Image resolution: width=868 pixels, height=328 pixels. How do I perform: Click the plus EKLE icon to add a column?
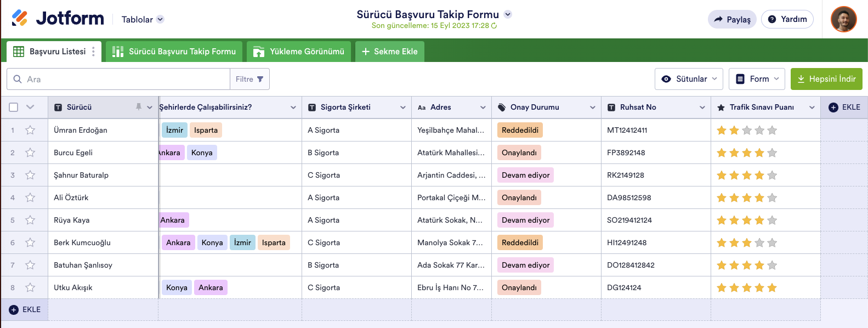[833, 108]
